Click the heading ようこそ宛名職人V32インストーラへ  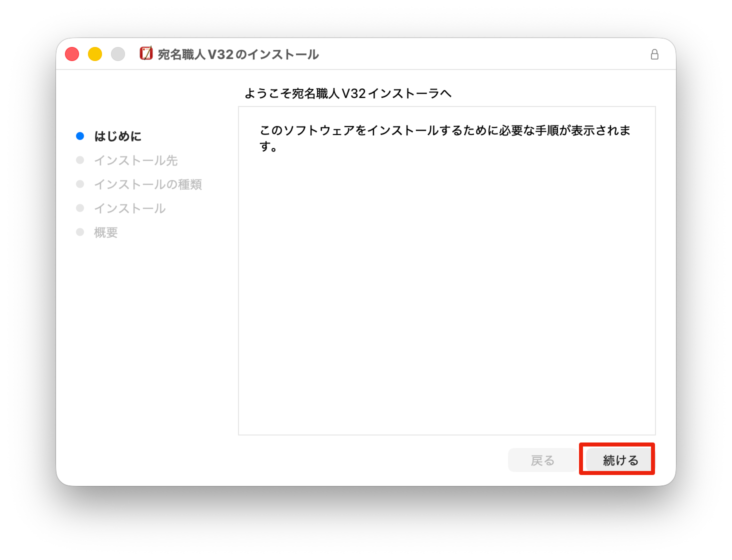click(x=348, y=93)
